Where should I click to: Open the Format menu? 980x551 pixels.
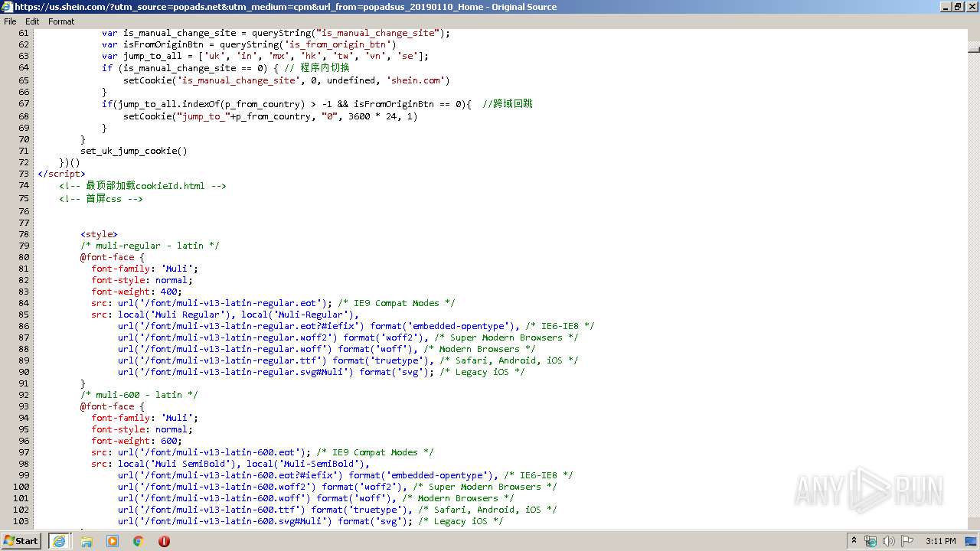click(x=61, y=21)
